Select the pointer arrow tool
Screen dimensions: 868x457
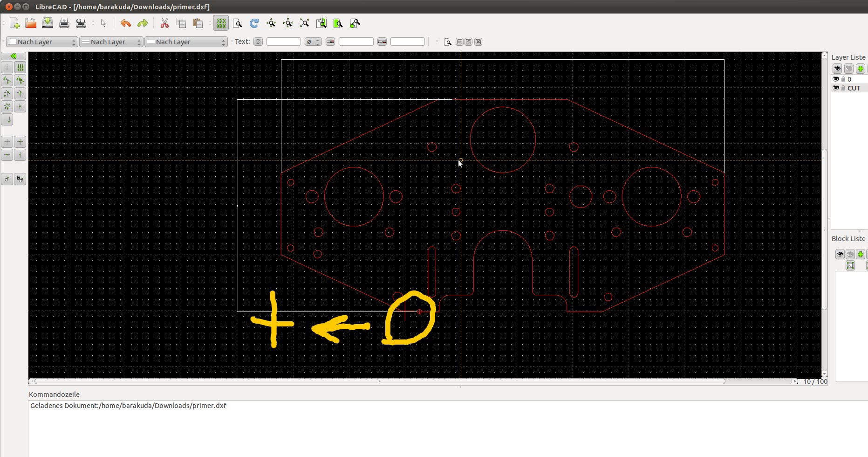click(x=103, y=23)
